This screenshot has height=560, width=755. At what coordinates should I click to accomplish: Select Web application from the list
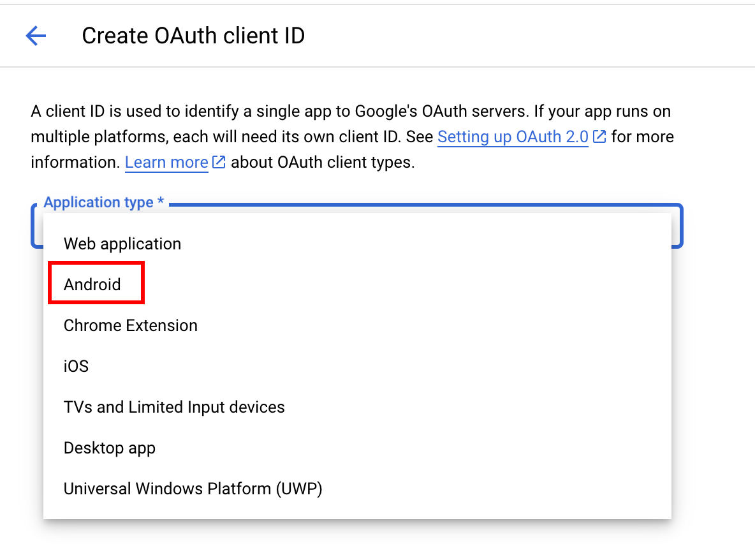tap(122, 244)
